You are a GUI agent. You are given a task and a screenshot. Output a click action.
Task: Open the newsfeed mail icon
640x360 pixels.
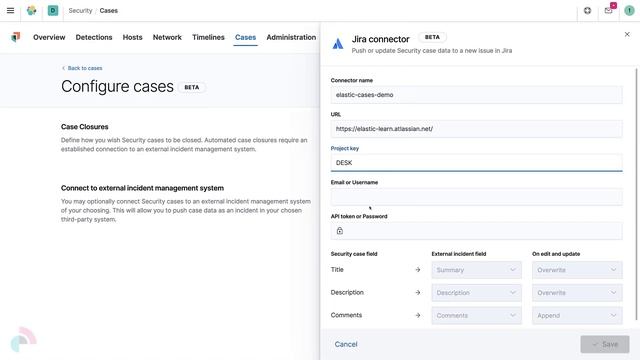pyautogui.click(x=609, y=11)
